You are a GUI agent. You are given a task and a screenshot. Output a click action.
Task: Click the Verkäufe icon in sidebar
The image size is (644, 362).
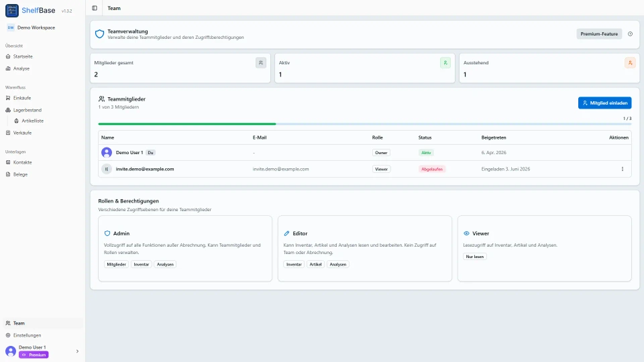(x=8, y=133)
